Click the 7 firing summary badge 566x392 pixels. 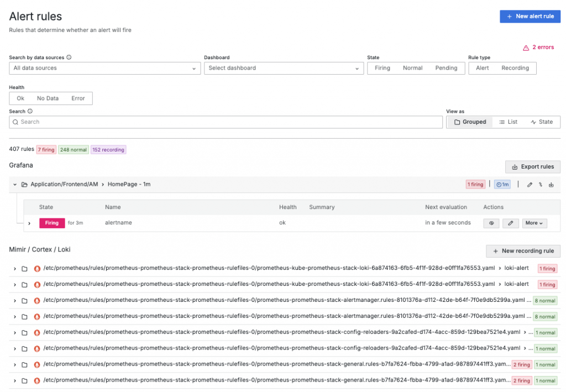[x=46, y=150]
